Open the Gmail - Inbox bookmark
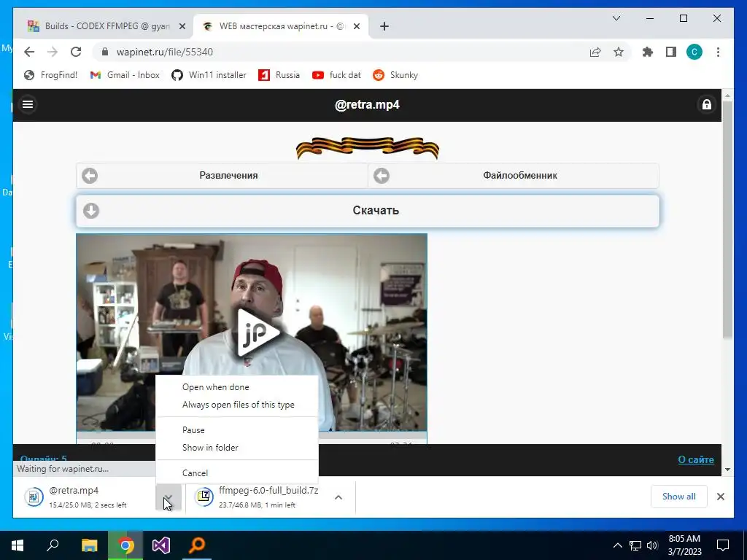The width and height of the screenshot is (747, 560). click(x=125, y=75)
